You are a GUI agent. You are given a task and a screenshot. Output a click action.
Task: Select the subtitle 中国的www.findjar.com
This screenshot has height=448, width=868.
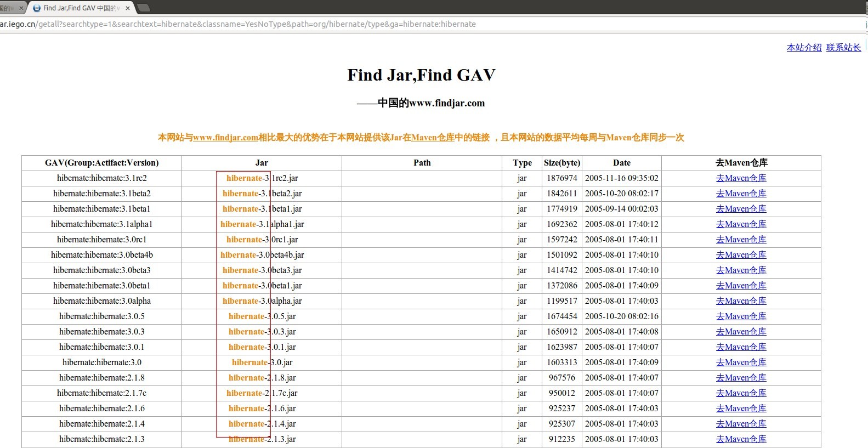[x=431, y=103]
